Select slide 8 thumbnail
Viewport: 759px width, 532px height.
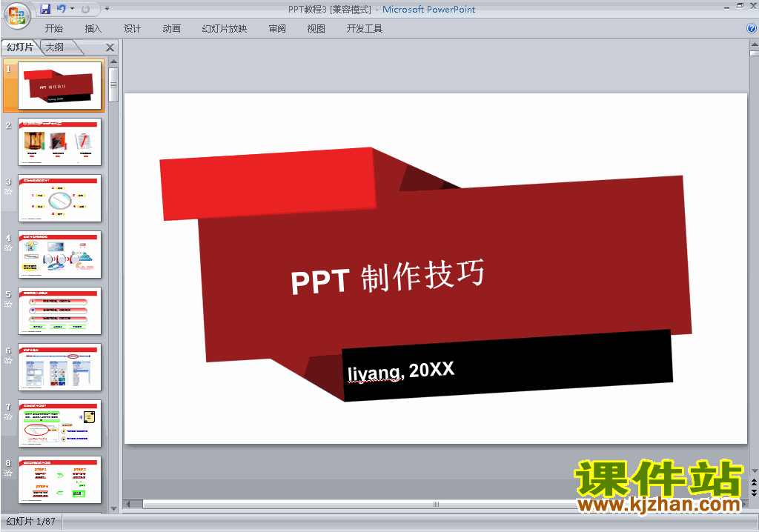tap(59, 479)
